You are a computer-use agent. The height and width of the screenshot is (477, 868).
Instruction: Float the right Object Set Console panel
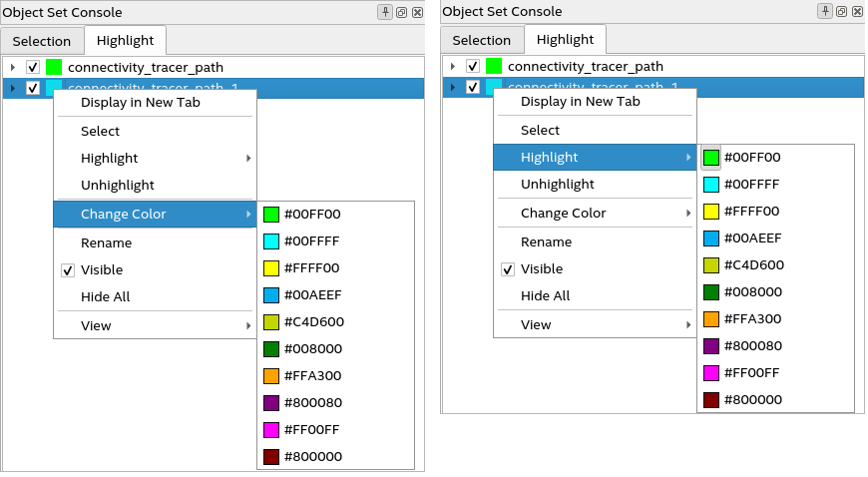click(x=840, y=11)
